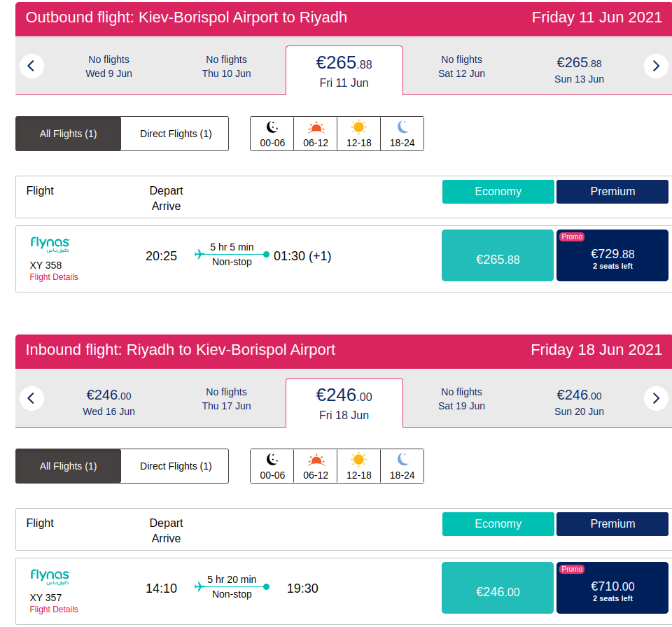Show next outbound dates with right arrow
672x627 pixels.
[656, 66]
